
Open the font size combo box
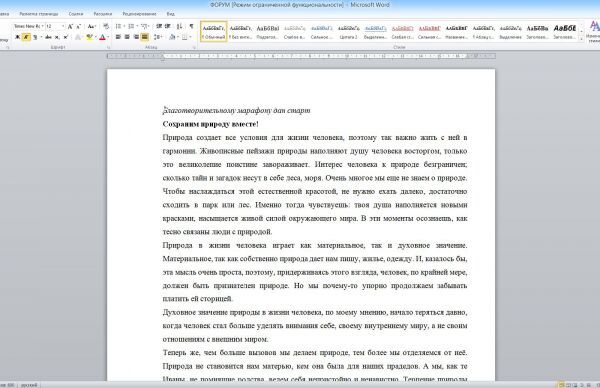(x=55, y=26)
